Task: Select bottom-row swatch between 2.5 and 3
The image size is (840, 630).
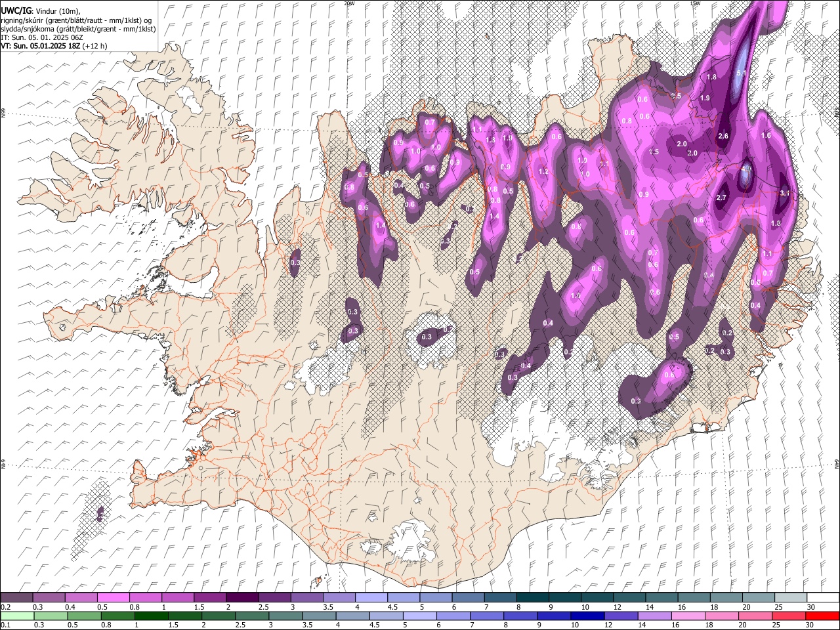Action: (251, 616)
